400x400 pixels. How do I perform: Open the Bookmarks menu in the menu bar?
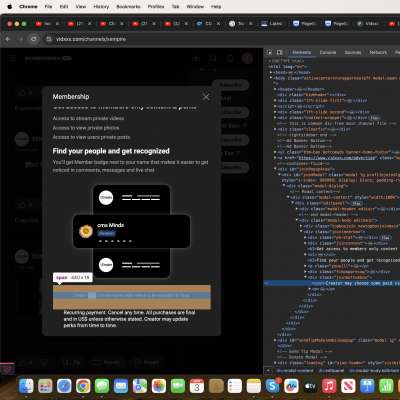[x=128, y=6]
